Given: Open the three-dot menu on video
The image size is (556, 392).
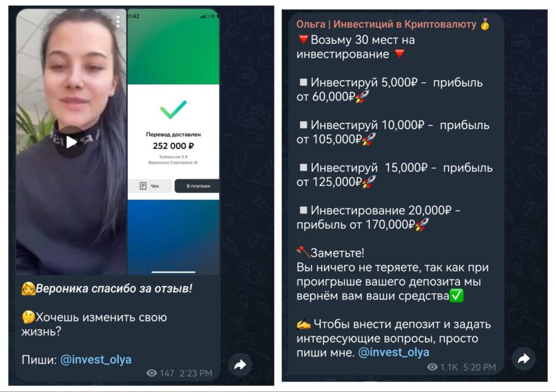Looking at the screenshot, I should coord(118,22).
